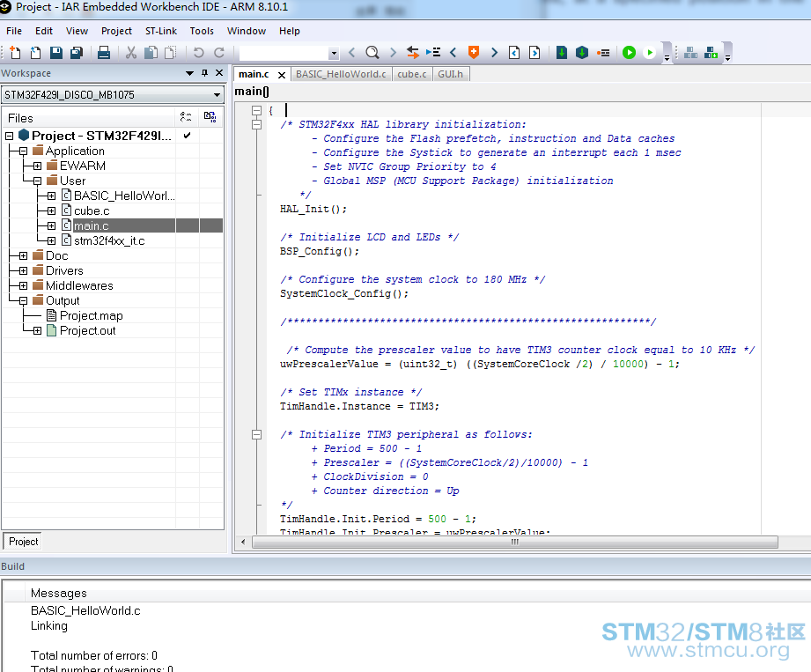The width and height of the screenshot is (811, 672).
Task: Click the Save All icon
Action: click(77, 53)
